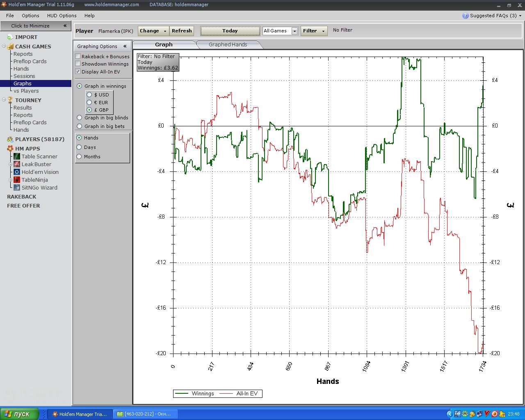Switch to the Graphed Hands tab
Viewport: 525px width, 420px height.
tap(228, 45)
